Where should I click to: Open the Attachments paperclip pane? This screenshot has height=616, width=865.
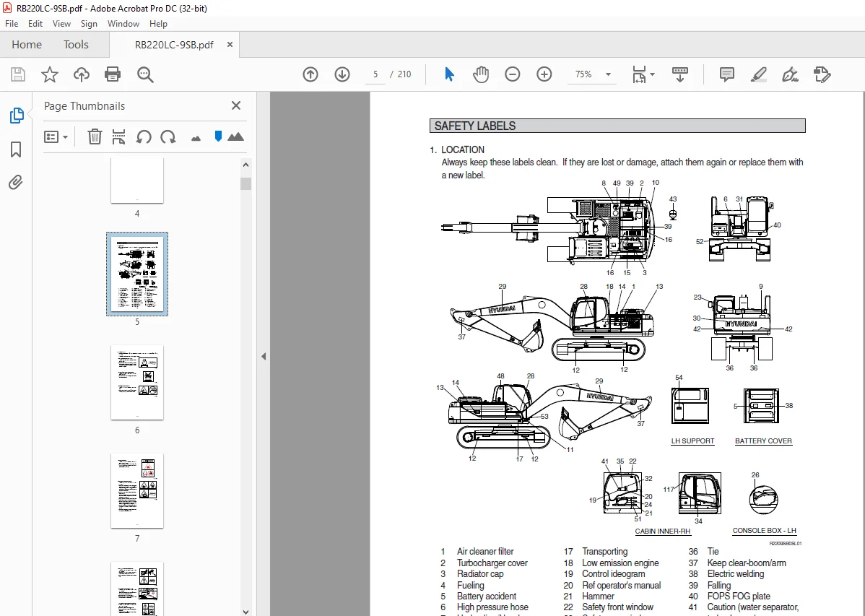click(x=16, y=182)
